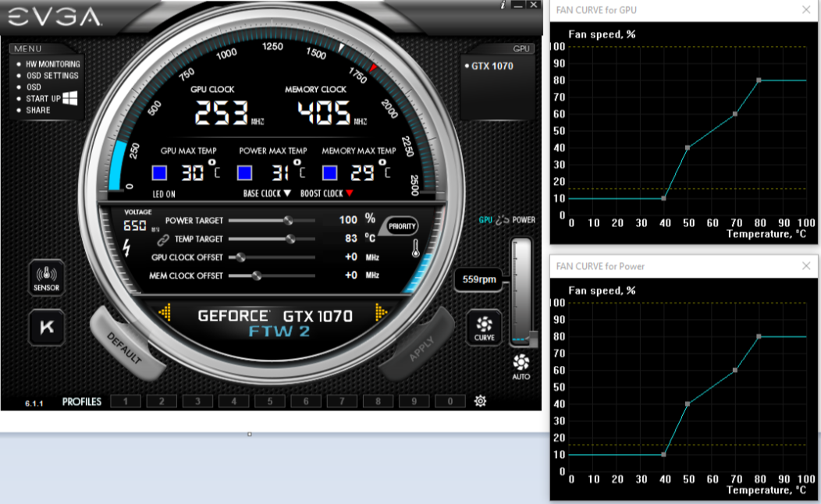
Task: Select profile slot 6
Action: pos(306,402)
